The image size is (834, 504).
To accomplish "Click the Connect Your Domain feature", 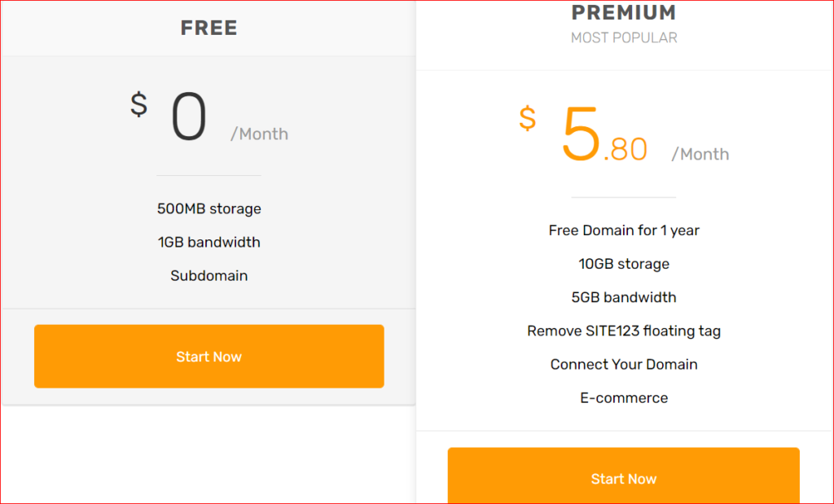I will point(623,364).
